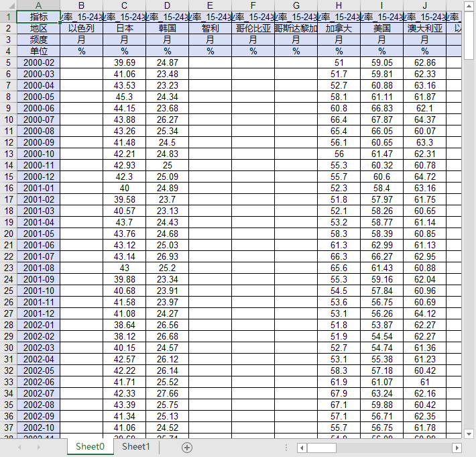Select row 1 header
Image resolution: width=476 pixels, height=457 pixels.
(9, 17)
